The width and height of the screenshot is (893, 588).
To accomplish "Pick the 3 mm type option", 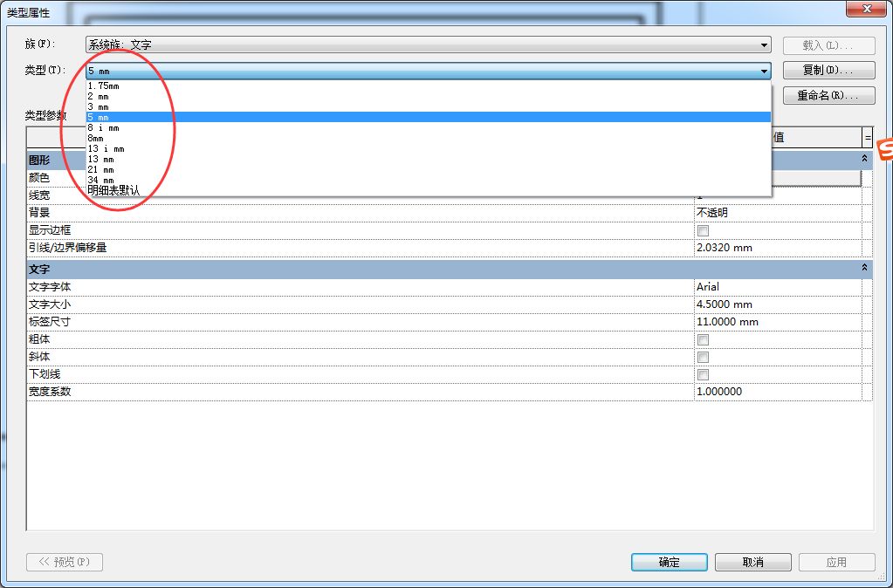I will (x=429, y=106).
